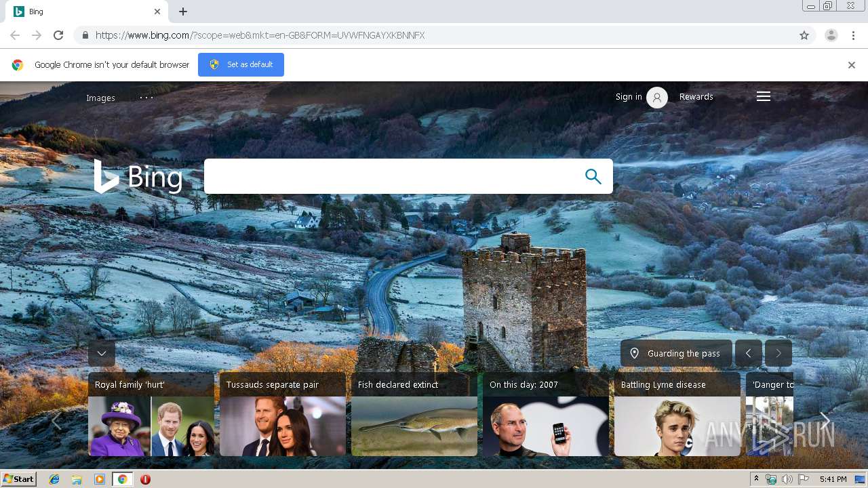Image resolution: width=868 pixels, height=488 pixels.
Task: Show next homepage image
Action: [778, 353]
